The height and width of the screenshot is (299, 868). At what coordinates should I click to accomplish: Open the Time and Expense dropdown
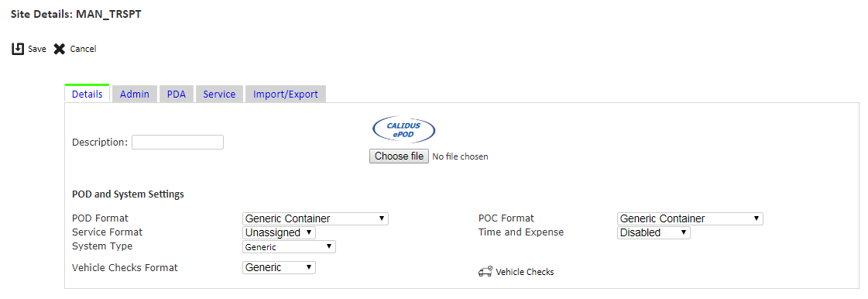[x=654, y=232]
